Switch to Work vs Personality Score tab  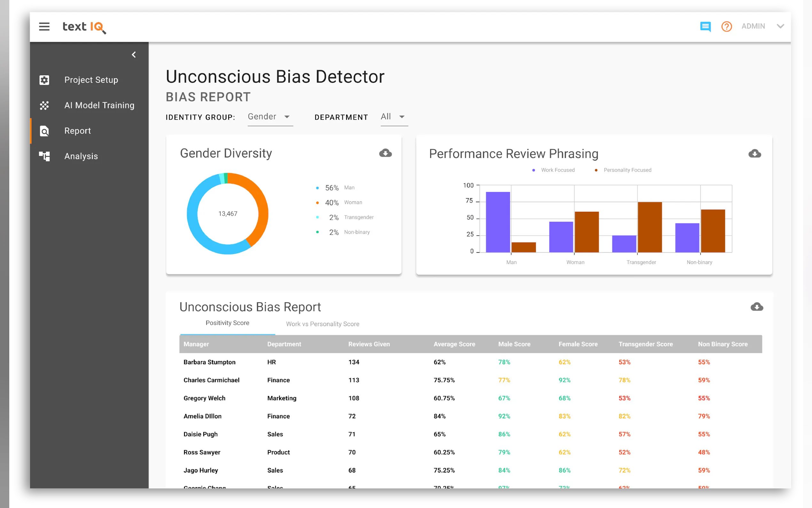pyautogui.click(x=322, y=324)
